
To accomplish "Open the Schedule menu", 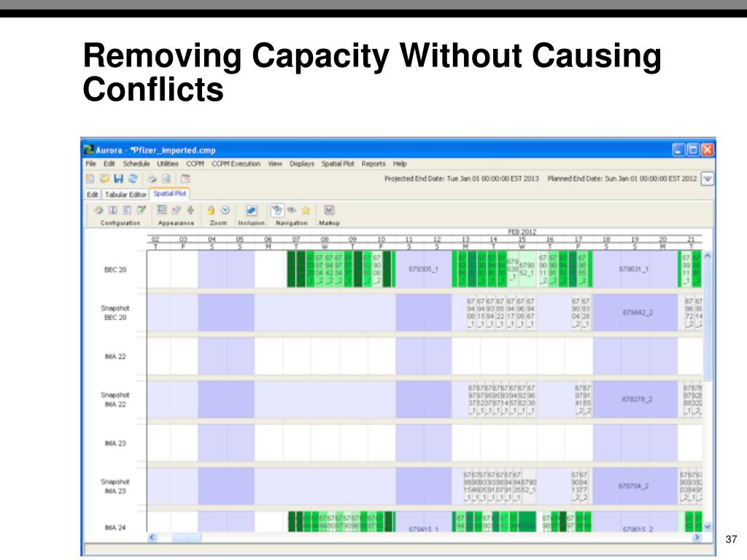I will tap(136, 164).
